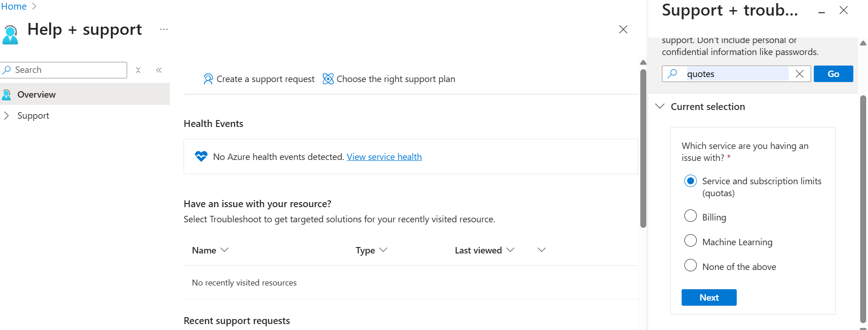Collapse the Current selection section
868x330 pixels.
660,106
